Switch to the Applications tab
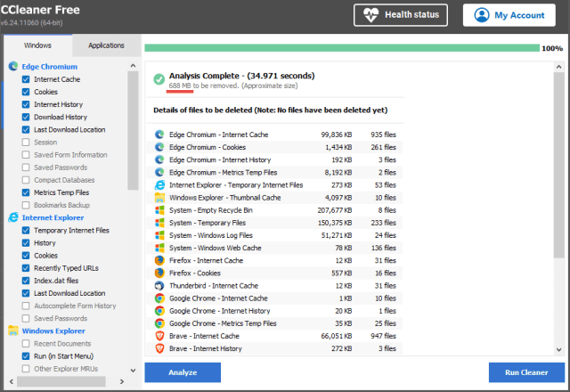 (106, 45)
